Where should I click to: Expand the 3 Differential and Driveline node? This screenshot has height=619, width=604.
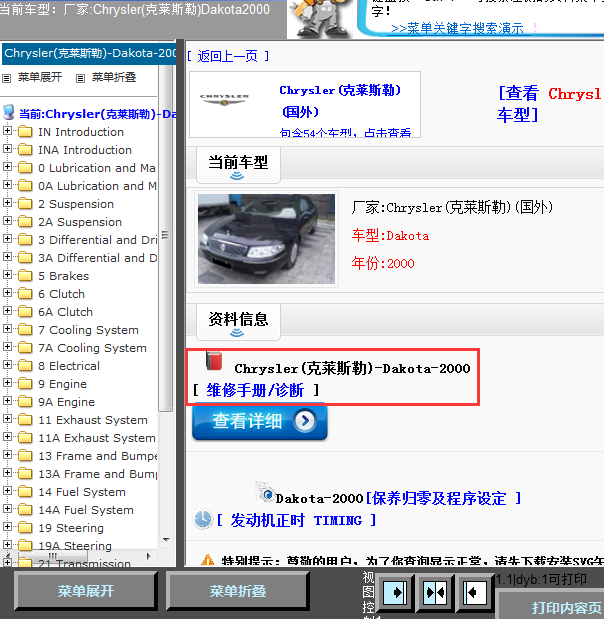[x=7, y=238]
